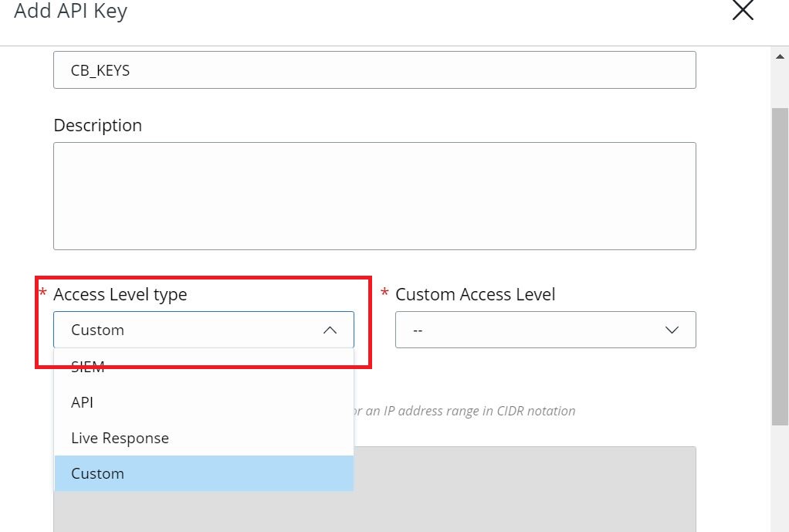Pick Live Response from the dropdown list
Screen dimensions: 789x532
120,438
